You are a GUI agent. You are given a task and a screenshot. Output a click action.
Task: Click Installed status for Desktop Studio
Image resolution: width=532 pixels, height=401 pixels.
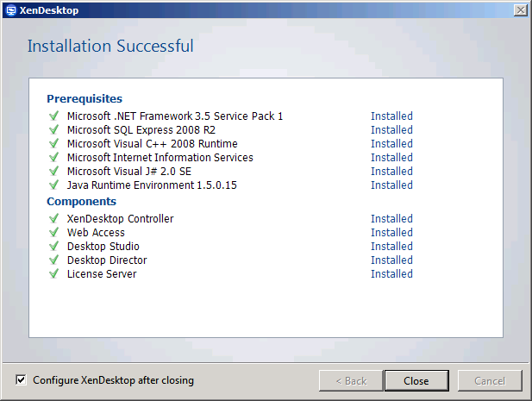(x=391, y=247)
